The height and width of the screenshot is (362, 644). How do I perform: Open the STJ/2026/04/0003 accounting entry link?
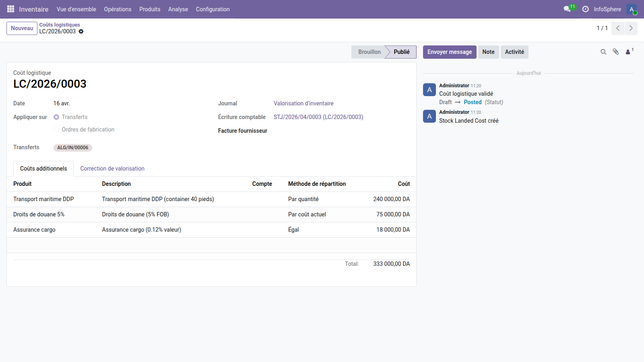(x=318, y=117)
